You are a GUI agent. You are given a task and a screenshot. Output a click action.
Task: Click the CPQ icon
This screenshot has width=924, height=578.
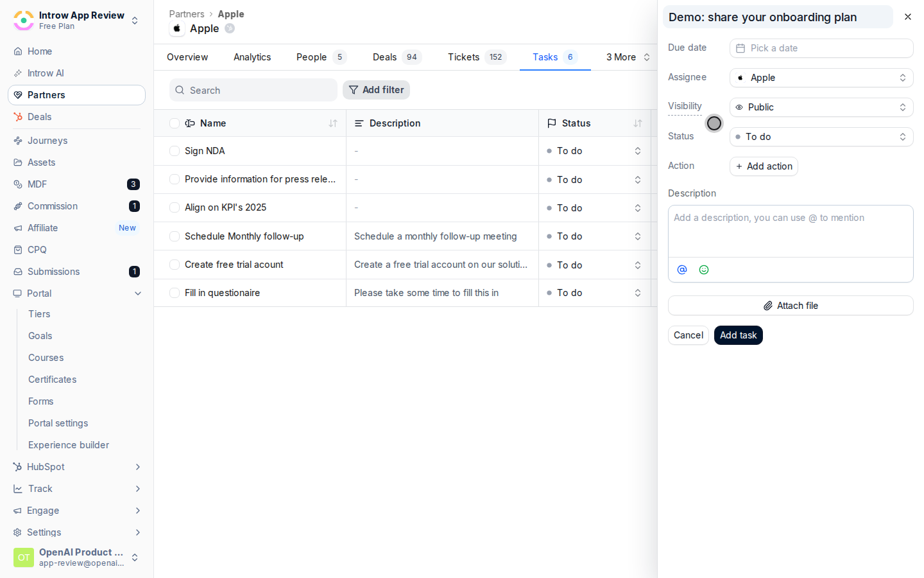[18, 250]
